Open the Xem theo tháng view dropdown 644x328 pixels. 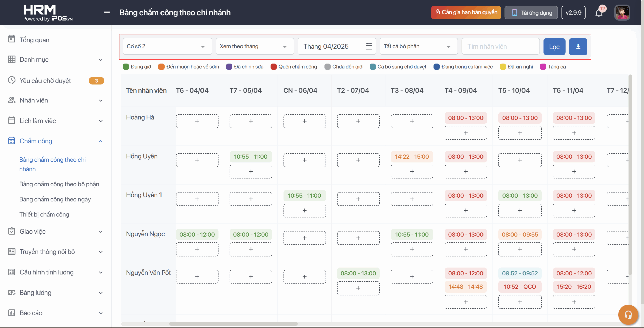pos(255,46)
